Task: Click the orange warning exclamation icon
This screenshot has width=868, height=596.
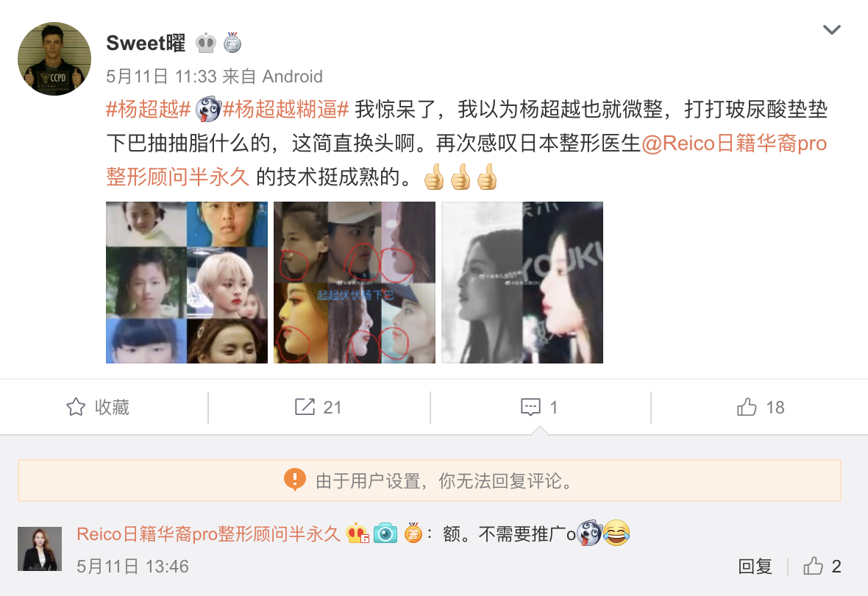Action: (x=294, y=480)
